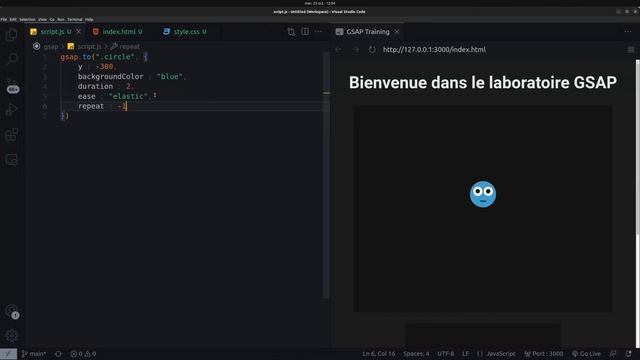Screen dimensions: 640x360
Task: Open the Run and Debug view
Action: tap(11, 109)
